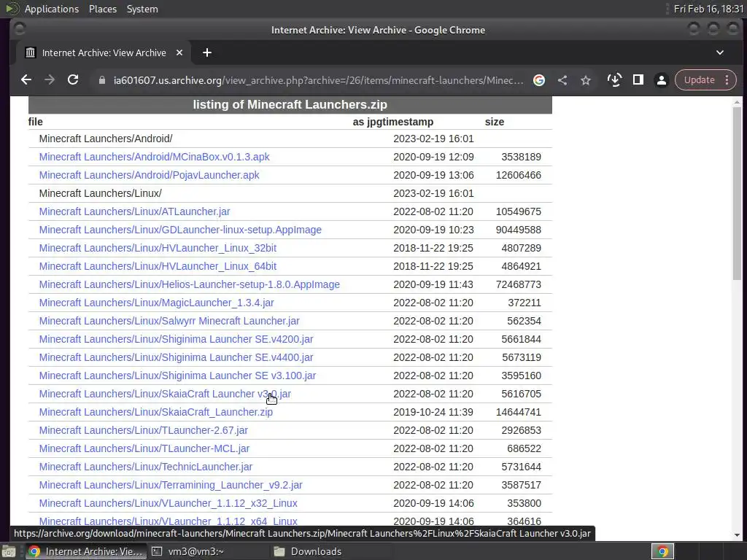This screenshot has width=747, height=560.
Task: Select the Internet Archive: View Archive tab
Action: tap(104, 52)
